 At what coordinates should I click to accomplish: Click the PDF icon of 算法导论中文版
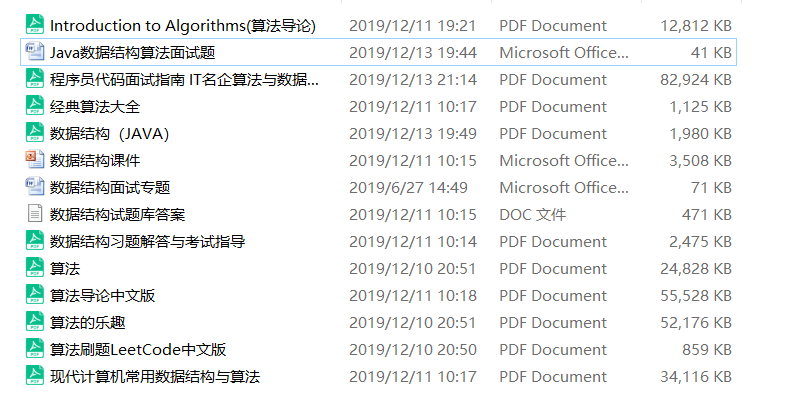35,295
